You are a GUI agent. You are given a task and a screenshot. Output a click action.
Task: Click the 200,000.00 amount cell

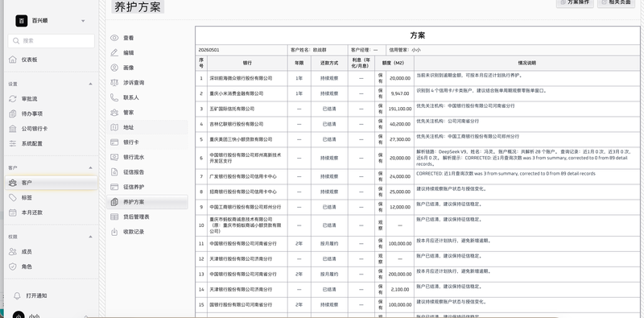click(399, 274)
